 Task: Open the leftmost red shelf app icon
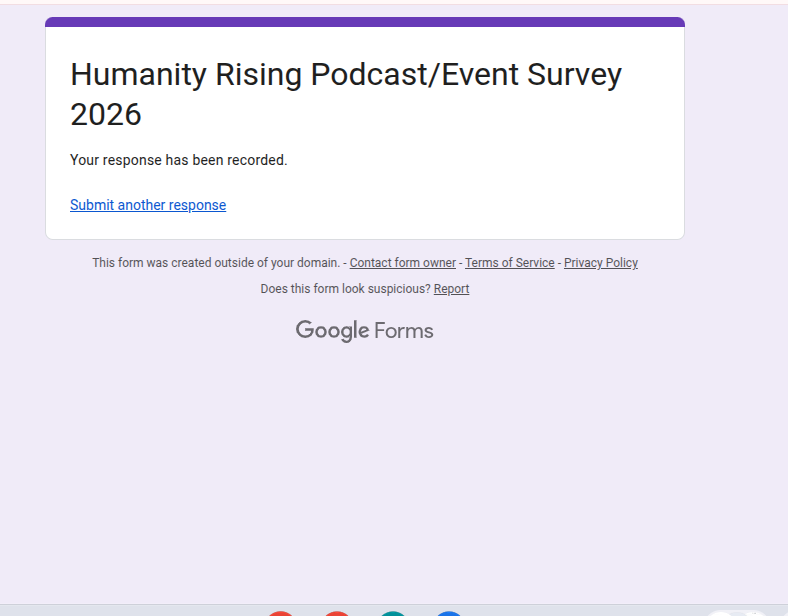[281, 612]
